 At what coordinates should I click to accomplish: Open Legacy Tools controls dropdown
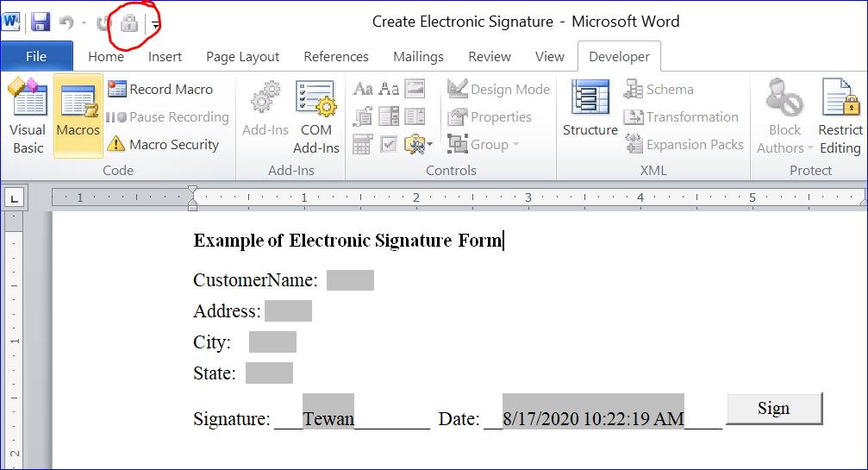pyautogui.click(x=419, y=145)
